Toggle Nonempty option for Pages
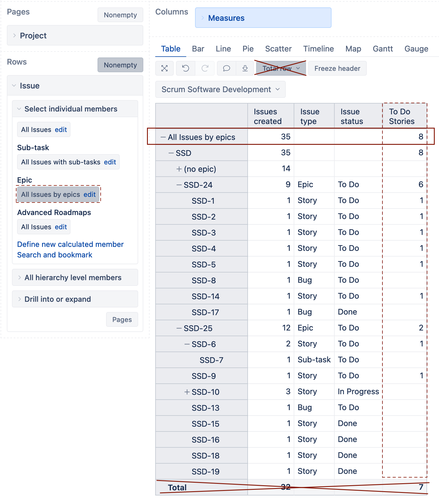This screenshot has width=439, height=504. pyautogui.click(x=120, y=15)
